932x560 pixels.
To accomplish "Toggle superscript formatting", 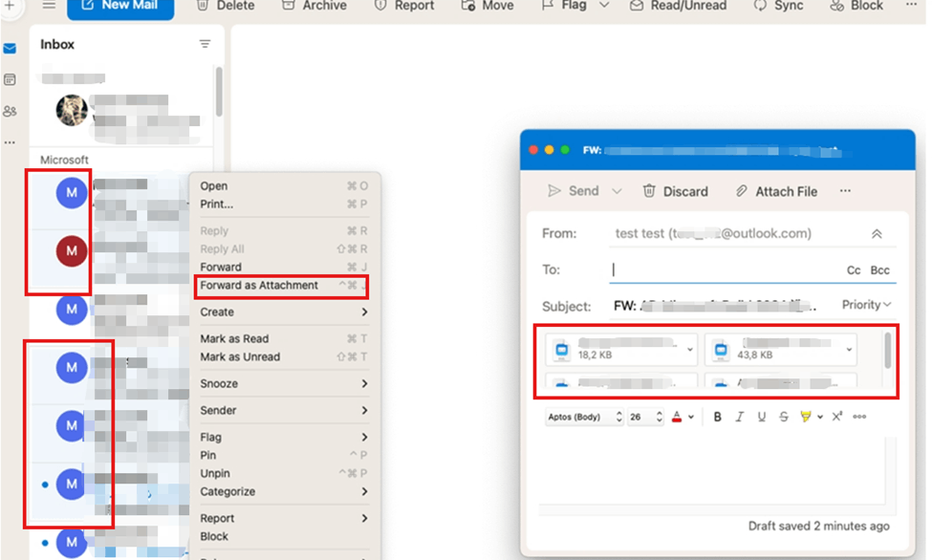I will pos(837,417).
